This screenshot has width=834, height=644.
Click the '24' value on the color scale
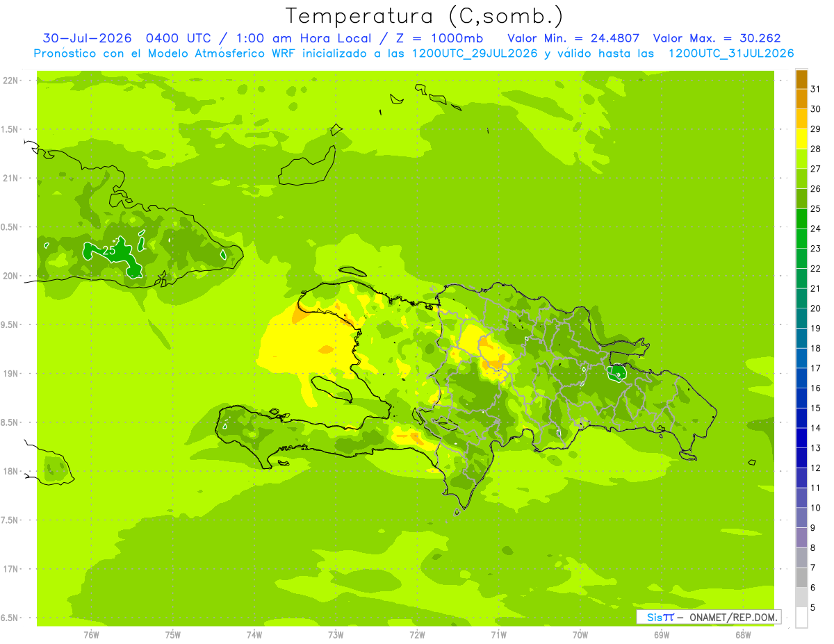pos(816,229)
